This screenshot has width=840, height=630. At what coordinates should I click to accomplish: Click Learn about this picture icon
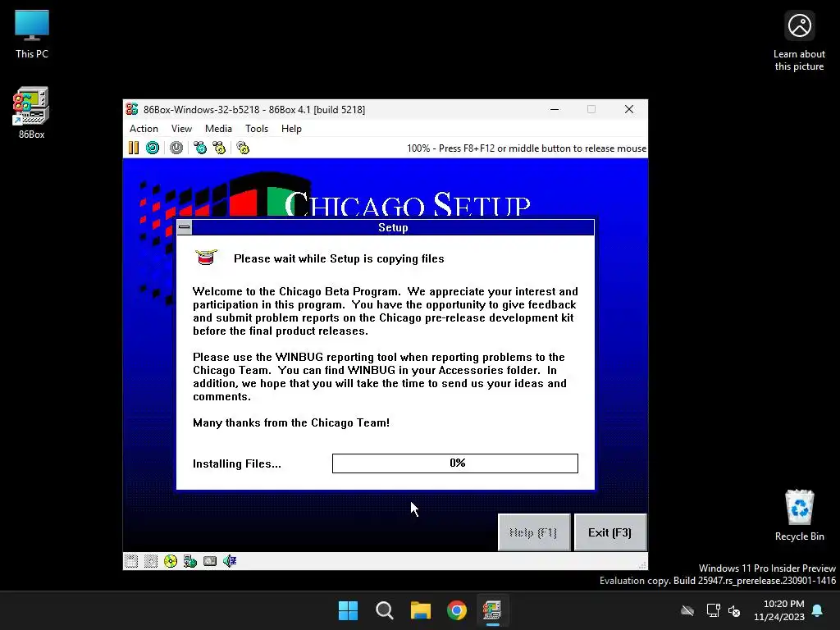click(x=799, y=41)
